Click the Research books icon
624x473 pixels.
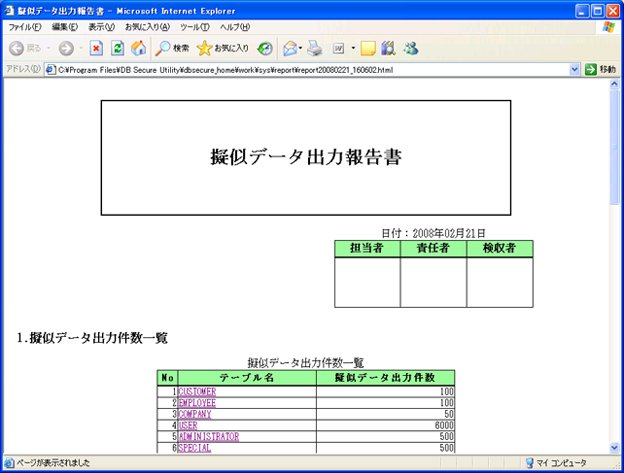click(x=388, y=49)
